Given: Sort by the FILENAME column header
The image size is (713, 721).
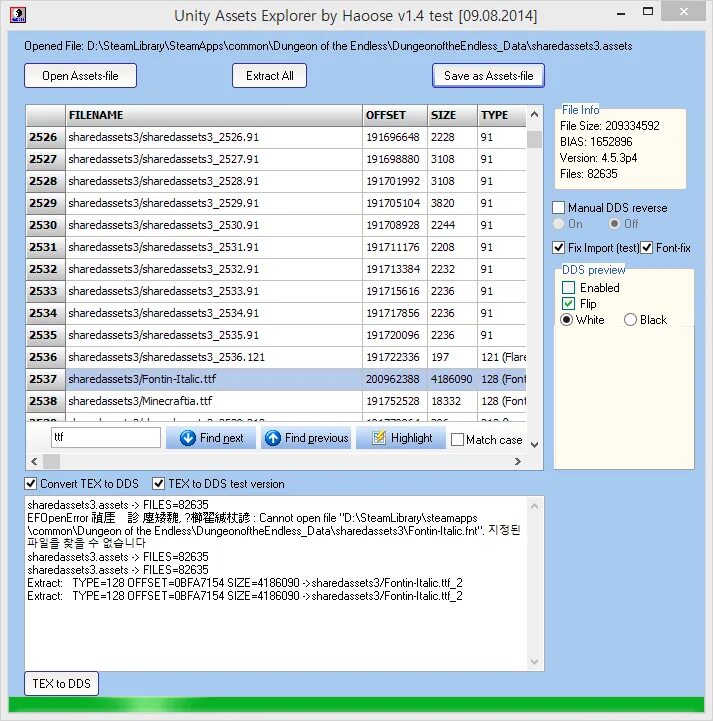Looking at the screenshot, I should click(x=214, y=115).
